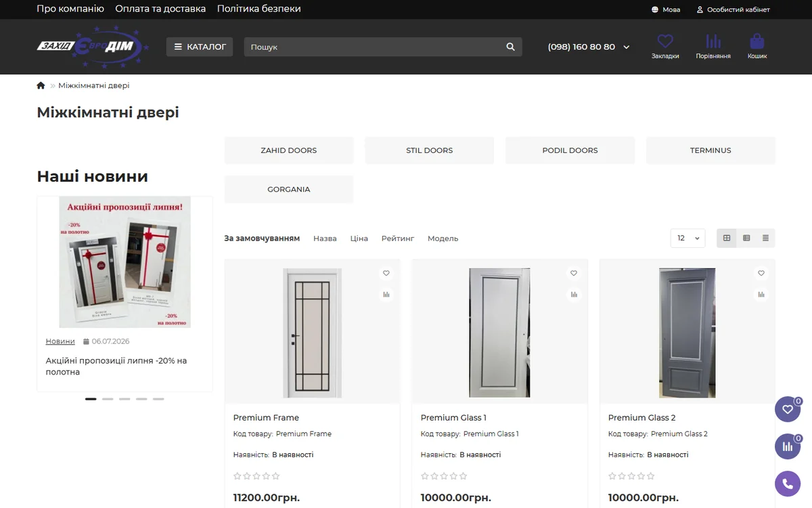Image resolution: width=812 pixels, height=508 pixels.
Task: Open Premium Frame product title
Action: (x=266, y=418)
